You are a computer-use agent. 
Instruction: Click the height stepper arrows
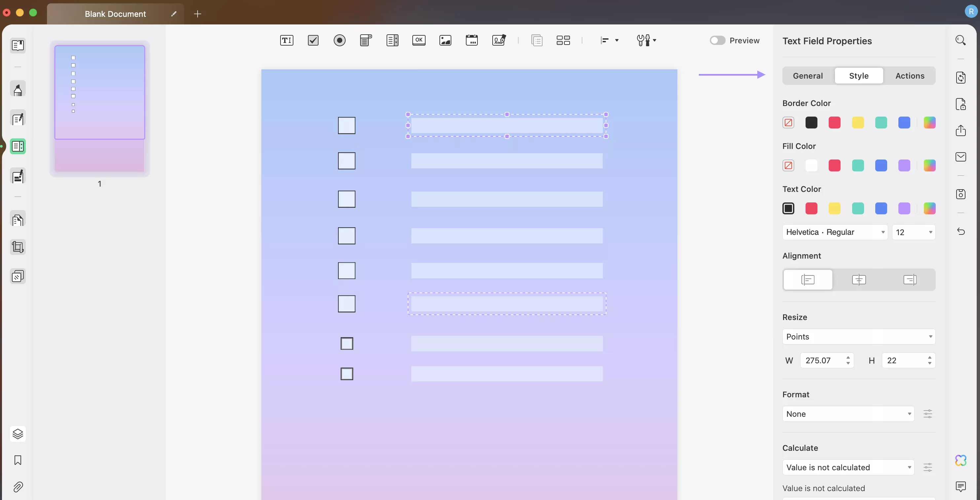coord(929,360)
